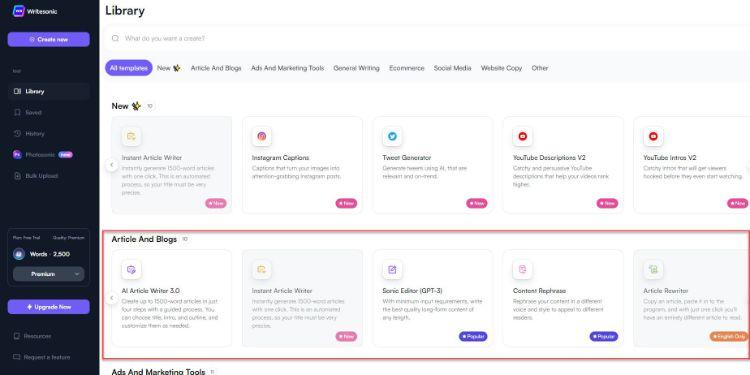This screenshot has height=375, width=750.
Task: Click the Article Rewriter icon
Action: click(653, 269)
